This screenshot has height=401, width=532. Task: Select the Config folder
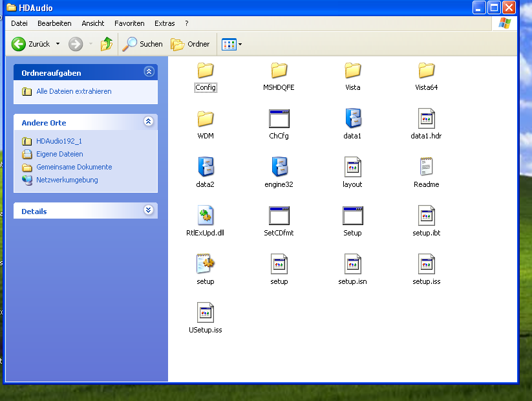click(206, 77)
